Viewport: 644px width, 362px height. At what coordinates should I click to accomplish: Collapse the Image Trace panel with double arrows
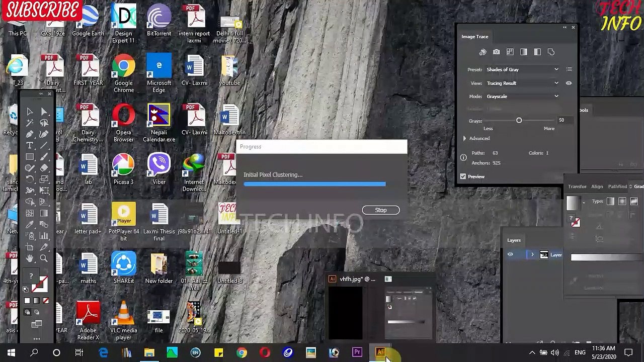coord(565,27)
